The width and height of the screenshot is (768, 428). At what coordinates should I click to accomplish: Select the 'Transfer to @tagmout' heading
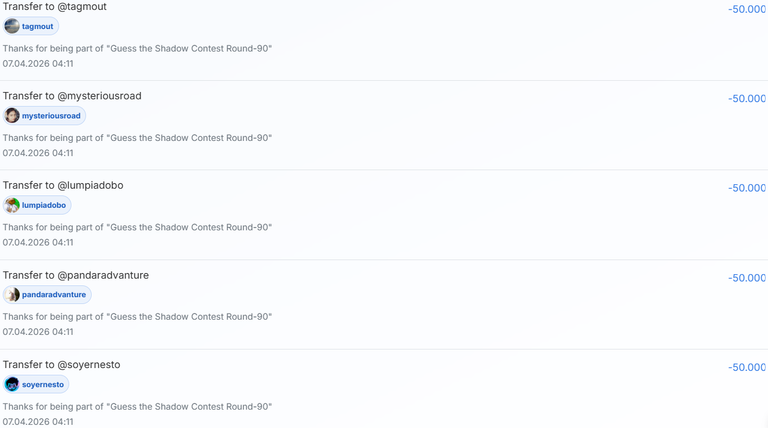point(54,6)
